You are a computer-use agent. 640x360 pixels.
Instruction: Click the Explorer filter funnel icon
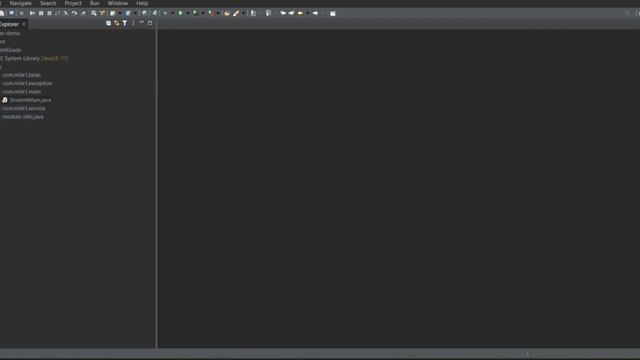point(124,23)
